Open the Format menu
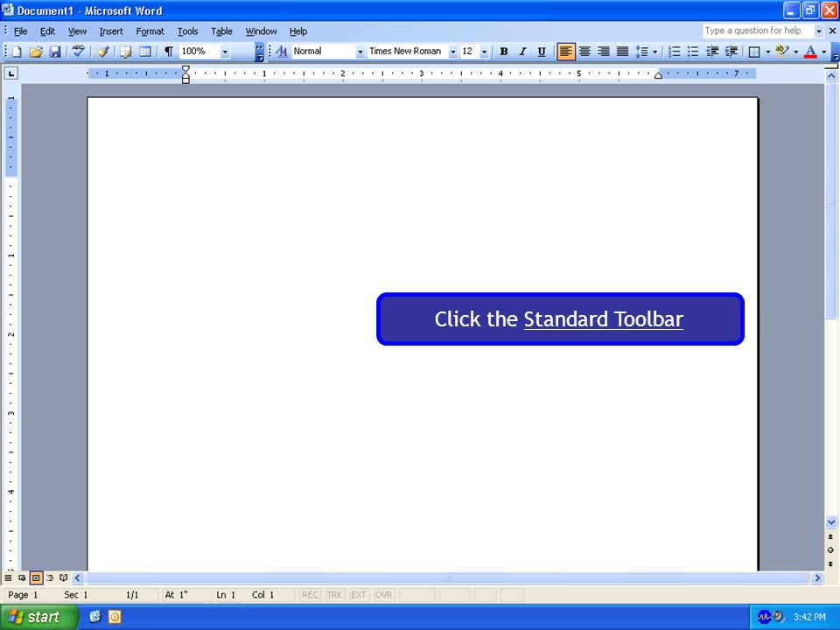The image size is (840, 630). [150, 31]
